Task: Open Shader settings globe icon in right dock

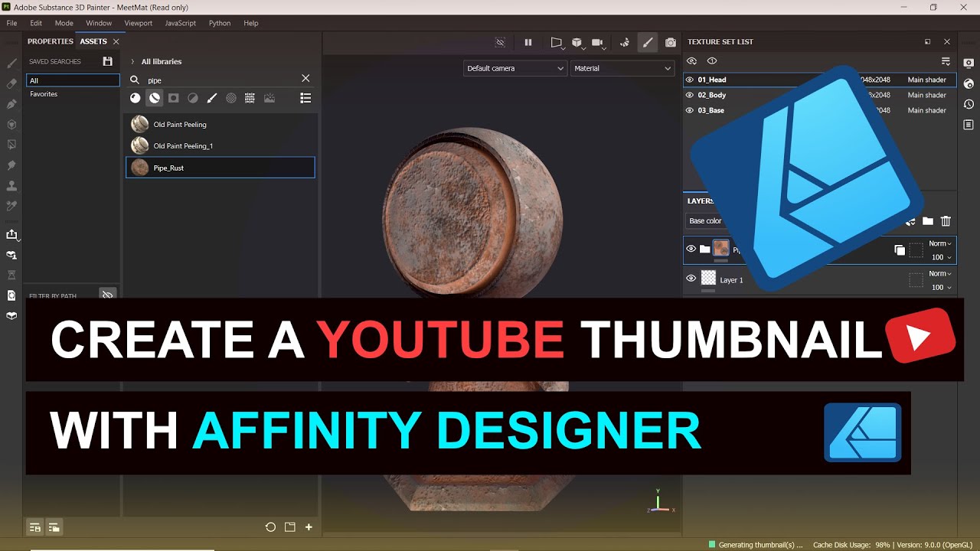Action: 969,83
